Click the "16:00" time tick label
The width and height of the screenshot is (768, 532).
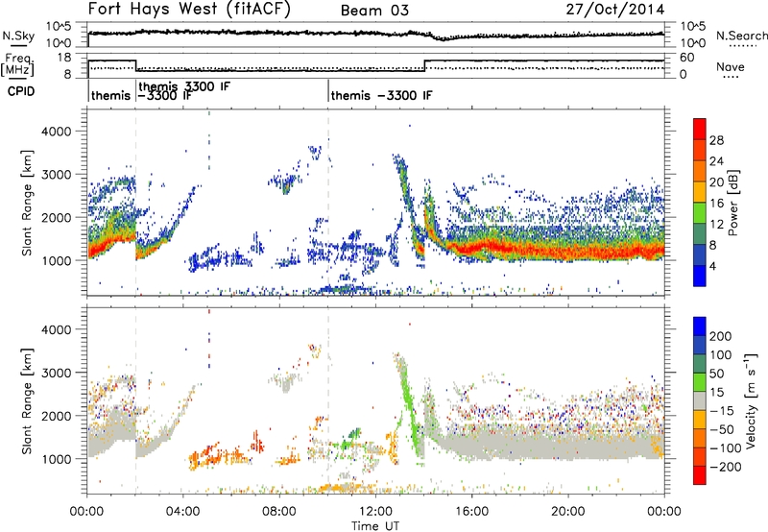coord(471,512)
